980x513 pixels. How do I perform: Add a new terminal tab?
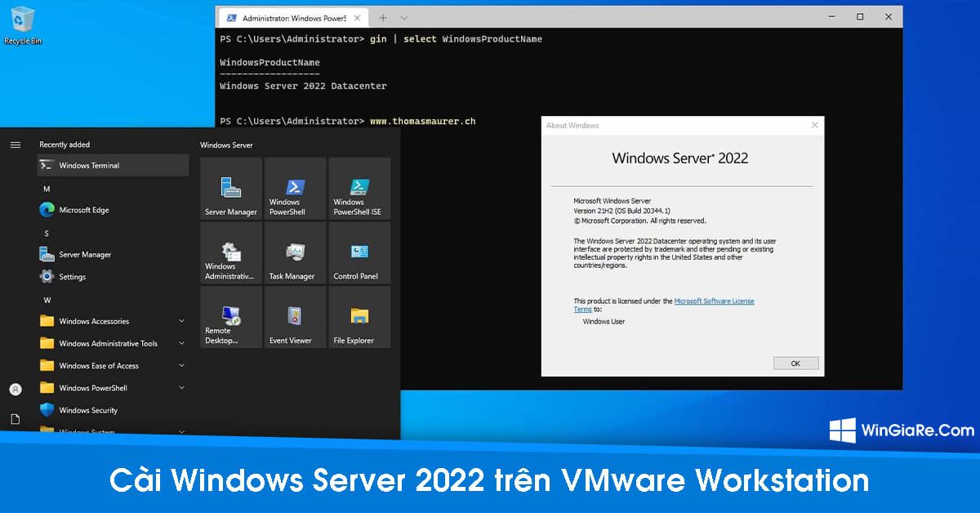tap(383, 17)
